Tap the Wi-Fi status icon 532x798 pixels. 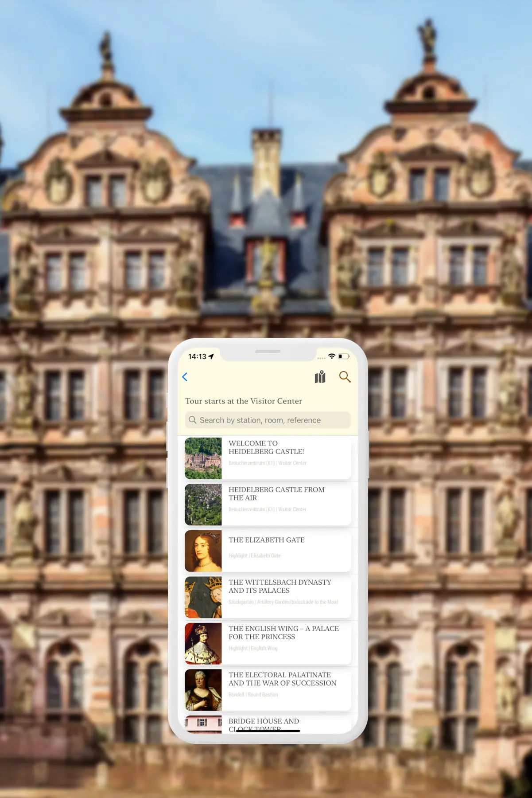point(331,356)
